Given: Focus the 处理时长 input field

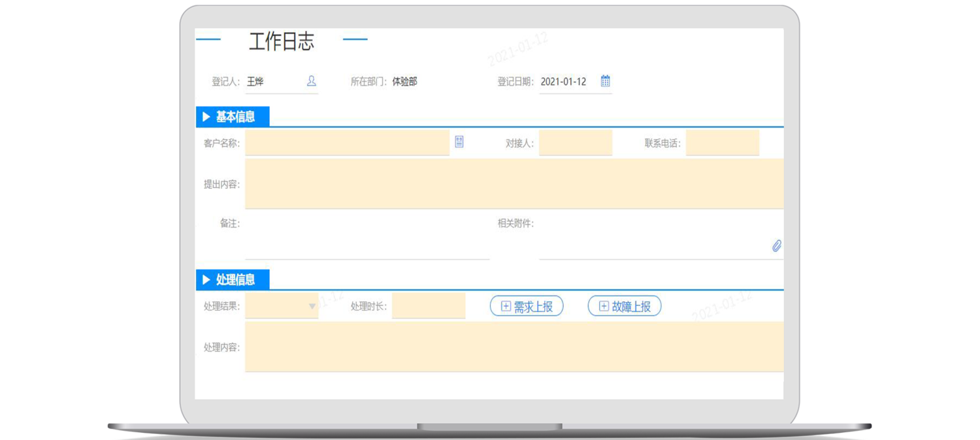Looking at the screenshot, I should [x=429, y=306].
